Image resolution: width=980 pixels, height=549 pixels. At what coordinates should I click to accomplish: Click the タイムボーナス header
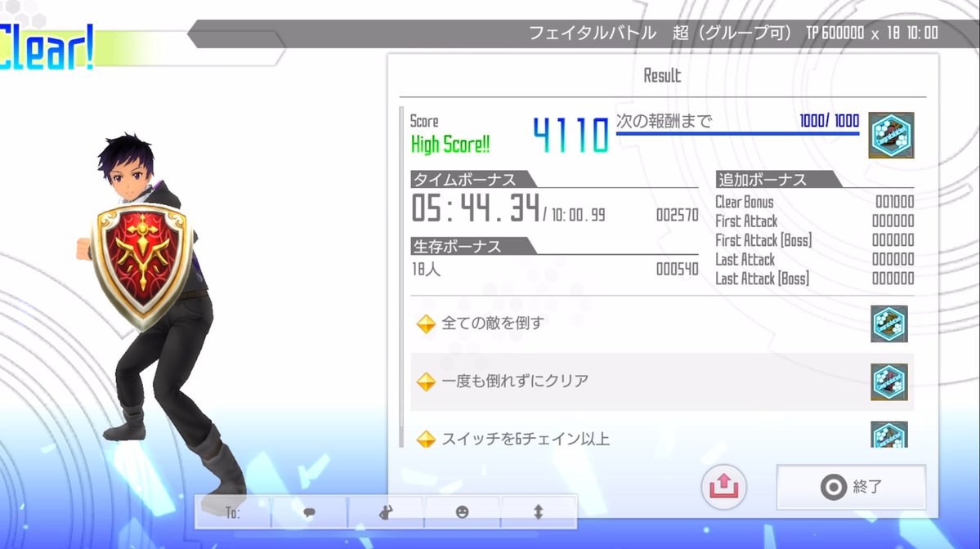[464, 179]
